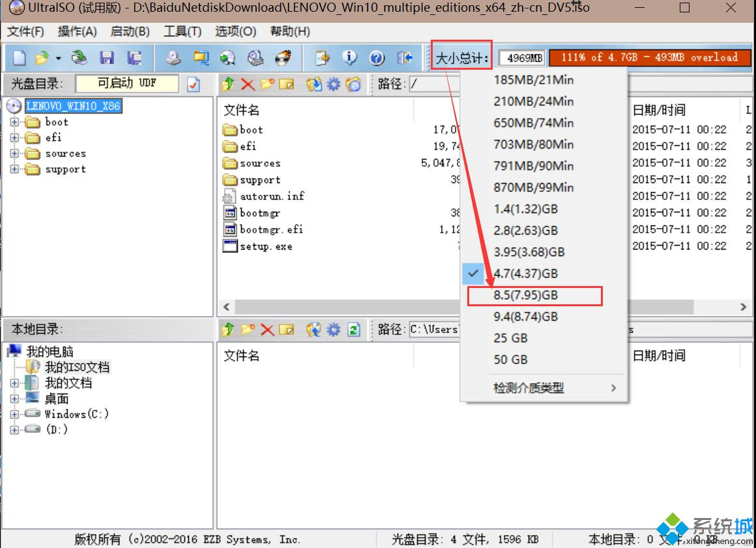Click the Open from CD/DVD icon
Screen dimensions: 756x548
(x=79, y=58)
